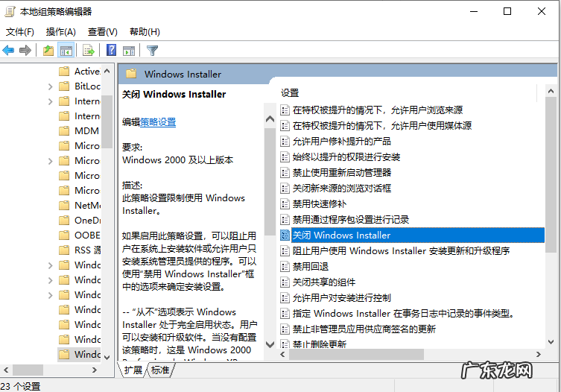
Task: Open the 策略设置 link
Action: click(158, 122)
